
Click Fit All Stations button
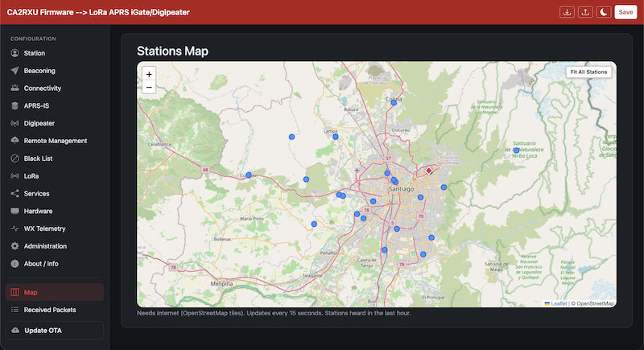(x=588, y=72)
